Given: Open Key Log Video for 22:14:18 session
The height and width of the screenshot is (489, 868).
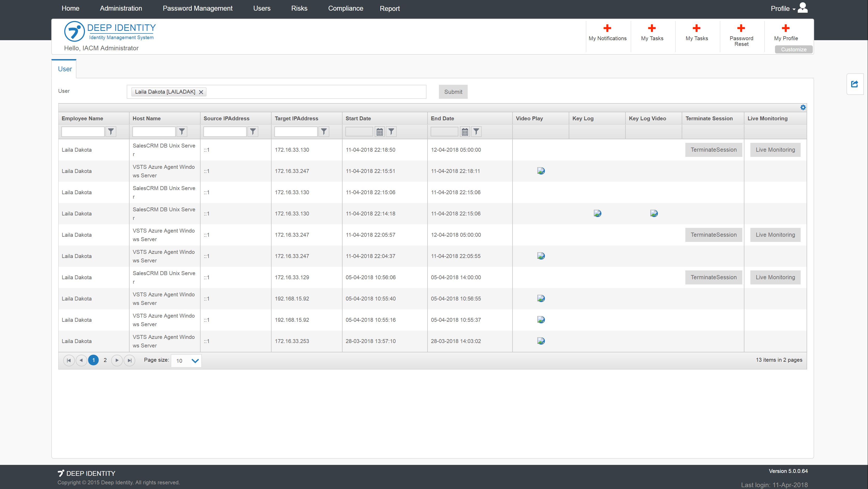Looking at the screenshot, I should click(x=654, y=213).
